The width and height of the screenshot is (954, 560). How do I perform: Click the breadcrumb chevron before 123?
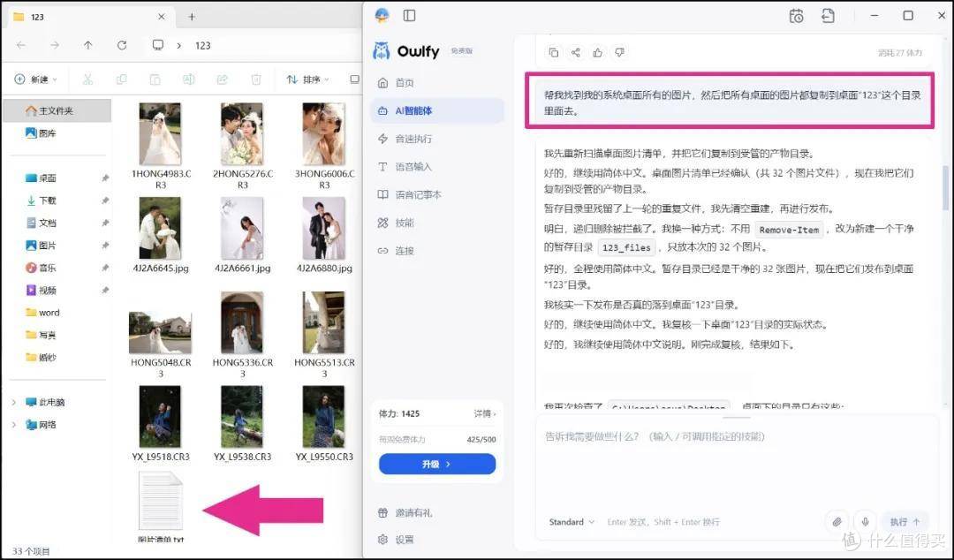tap(178, 46)
